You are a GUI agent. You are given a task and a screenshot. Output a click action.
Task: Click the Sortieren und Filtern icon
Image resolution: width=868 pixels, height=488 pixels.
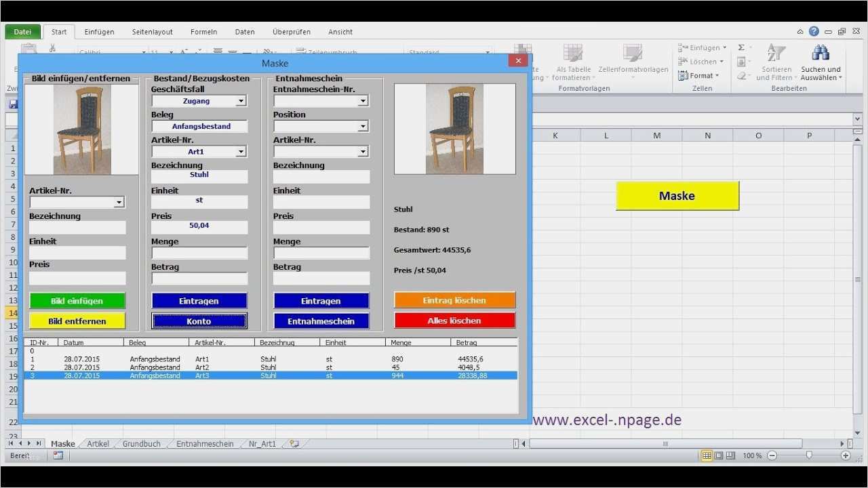point(776,53)
